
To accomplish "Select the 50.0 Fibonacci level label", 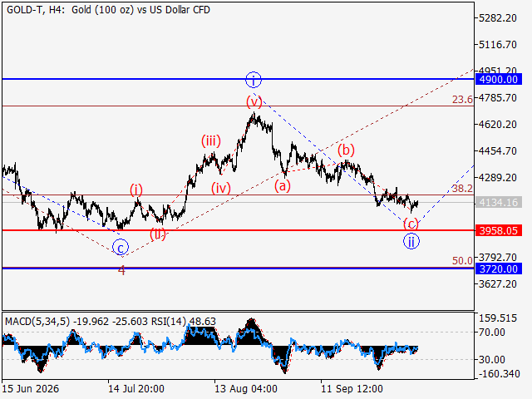I will (462, 260).
